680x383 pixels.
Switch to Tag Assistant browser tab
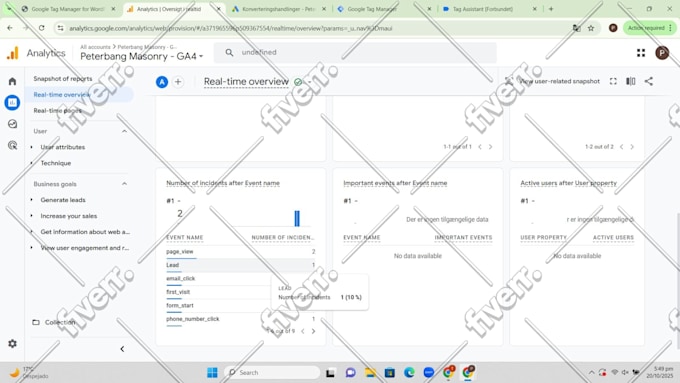490,9
